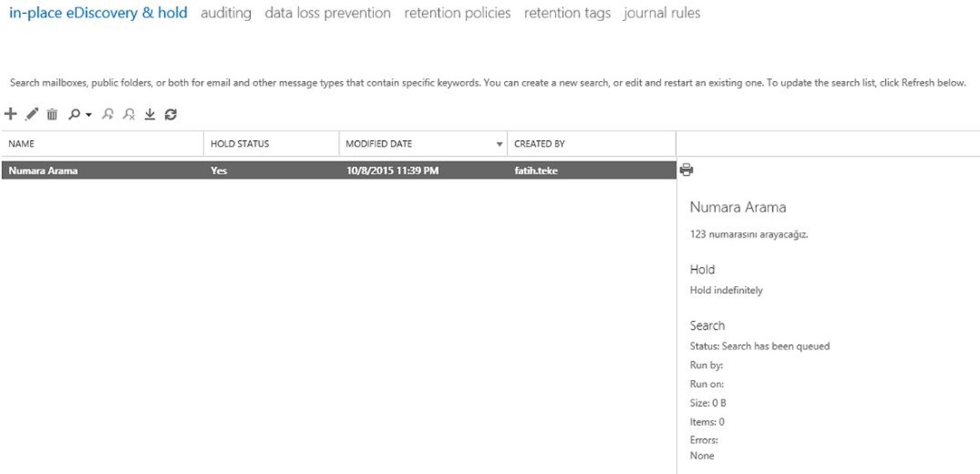Delete the selected search with the trash icon

pyautogui.click(x=52, y=114)
